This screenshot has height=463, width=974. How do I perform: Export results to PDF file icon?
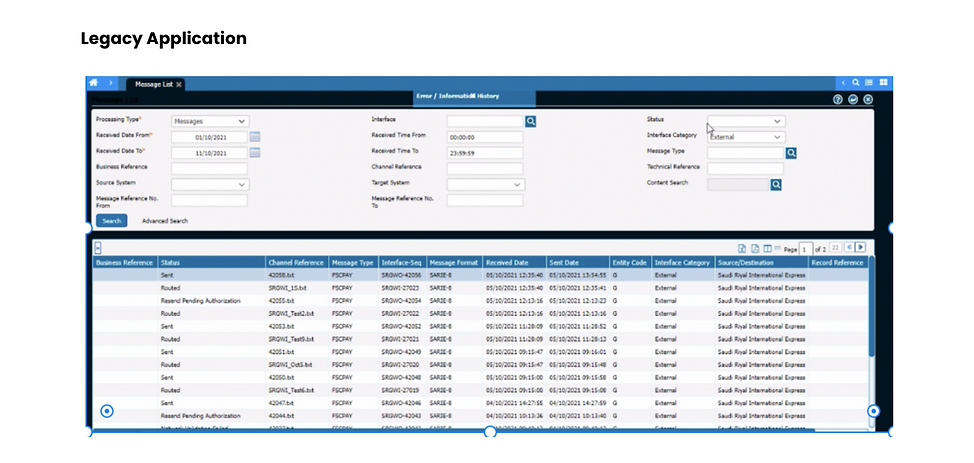point(755,249)
